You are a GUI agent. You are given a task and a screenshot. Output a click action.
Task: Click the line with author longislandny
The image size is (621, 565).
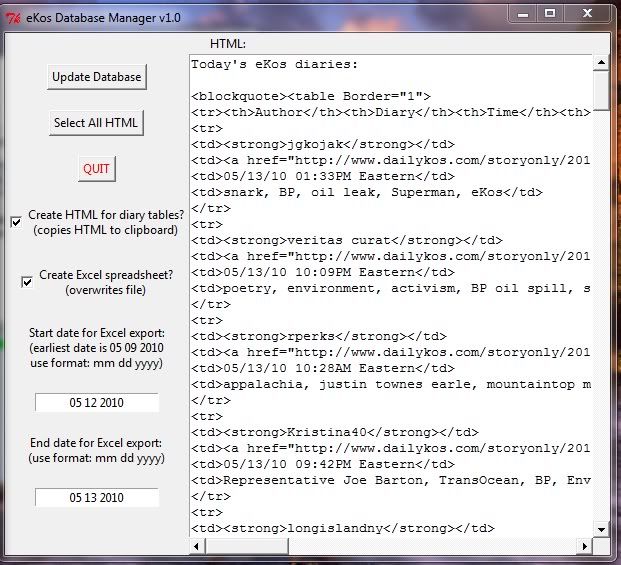(343, 528)
